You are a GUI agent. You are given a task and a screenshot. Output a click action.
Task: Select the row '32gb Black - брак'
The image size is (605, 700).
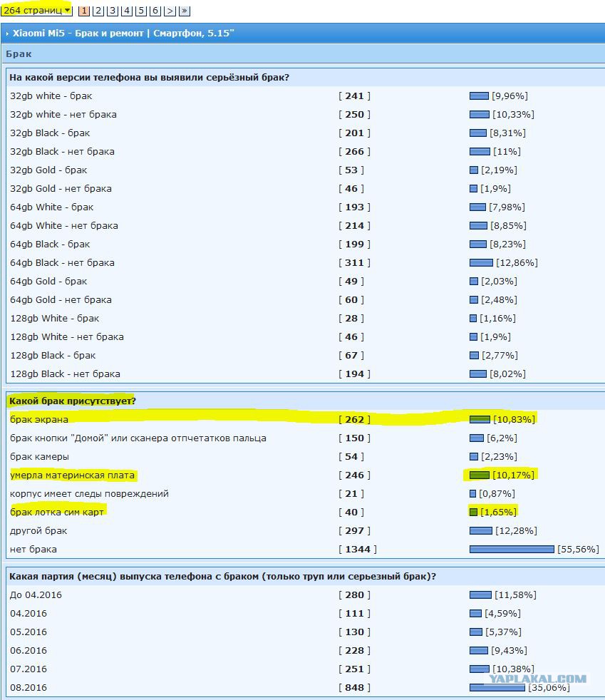coord(305,133)
